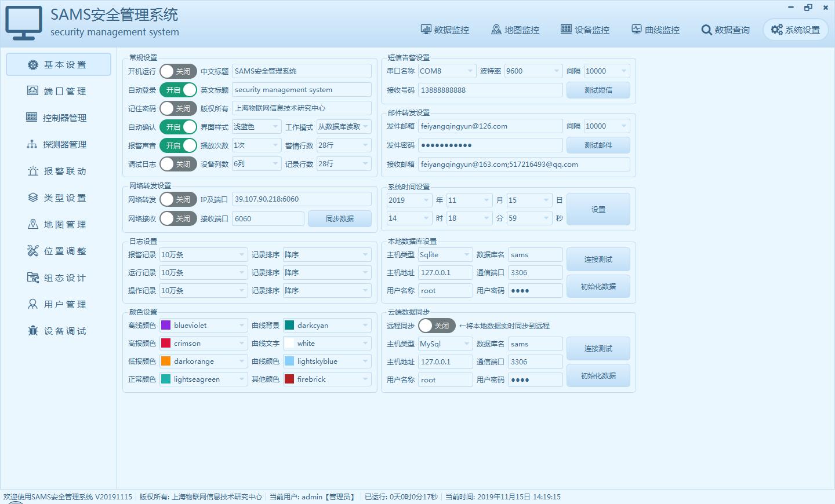Click the 位置调整 tools icon
The height and width of the screenshot is (504, 835).
(x=33, y=251)
